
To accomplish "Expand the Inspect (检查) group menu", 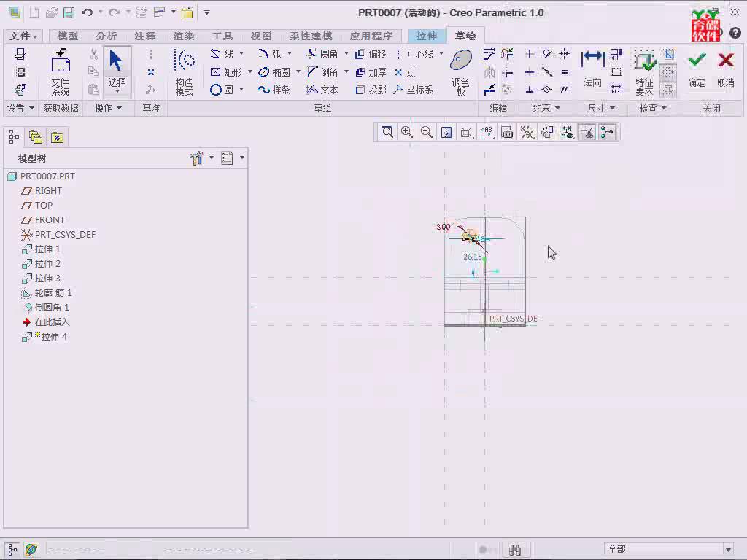I will (653, 108).
